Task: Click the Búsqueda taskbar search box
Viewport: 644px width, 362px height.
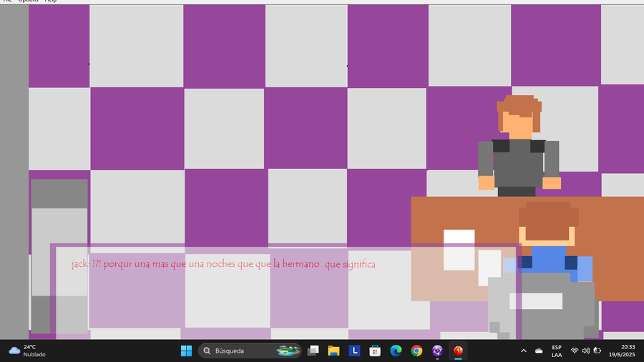Action: tap(250, 351)
